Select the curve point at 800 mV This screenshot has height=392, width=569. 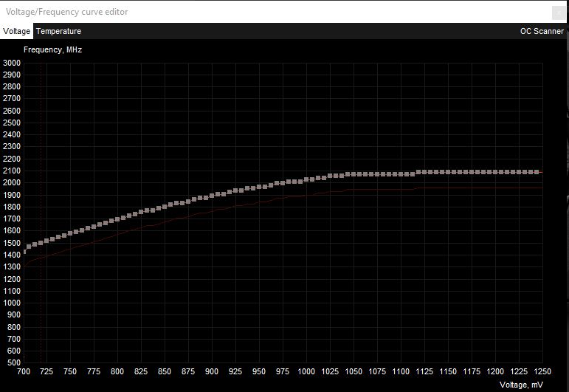pos(117,219)
